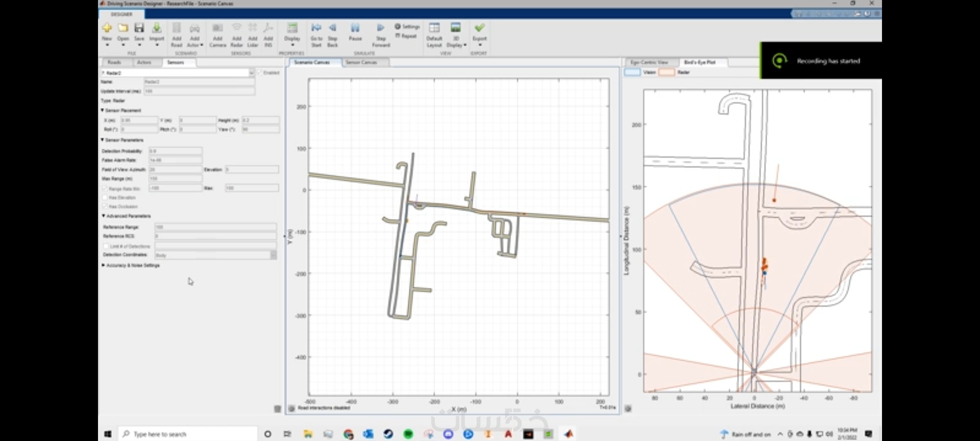Click the Radar legend color swatch
The height and width of the screenshot is (441, 980).
666,72
